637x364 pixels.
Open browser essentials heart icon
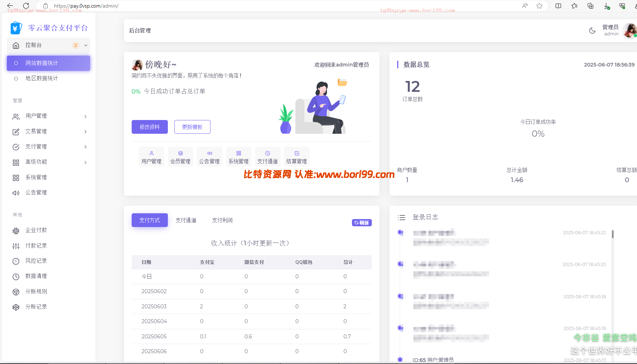point(622,6)
